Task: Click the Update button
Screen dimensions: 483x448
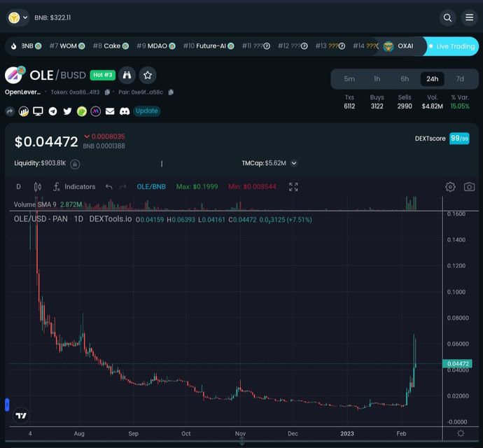Action: tap(146, 111)
